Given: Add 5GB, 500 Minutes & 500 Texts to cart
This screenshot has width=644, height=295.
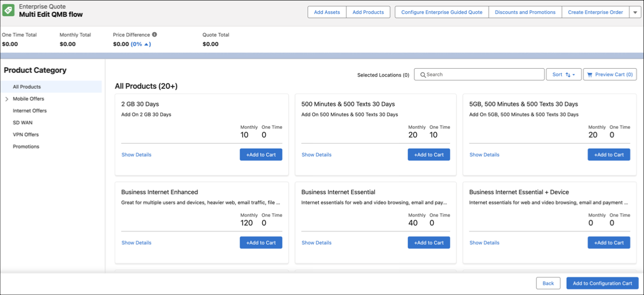Looking at the screenshot, I should 608,155.
